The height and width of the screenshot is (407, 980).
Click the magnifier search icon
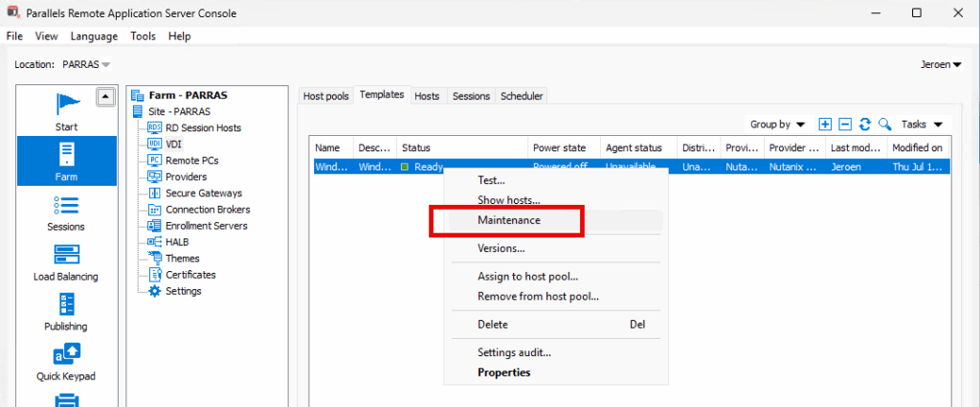pos(884,124)
